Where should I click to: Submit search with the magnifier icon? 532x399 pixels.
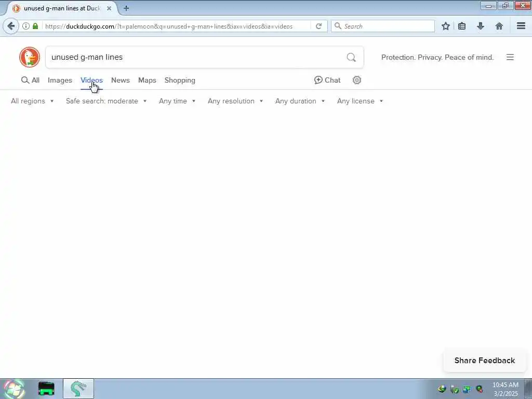tap(351, 57)
